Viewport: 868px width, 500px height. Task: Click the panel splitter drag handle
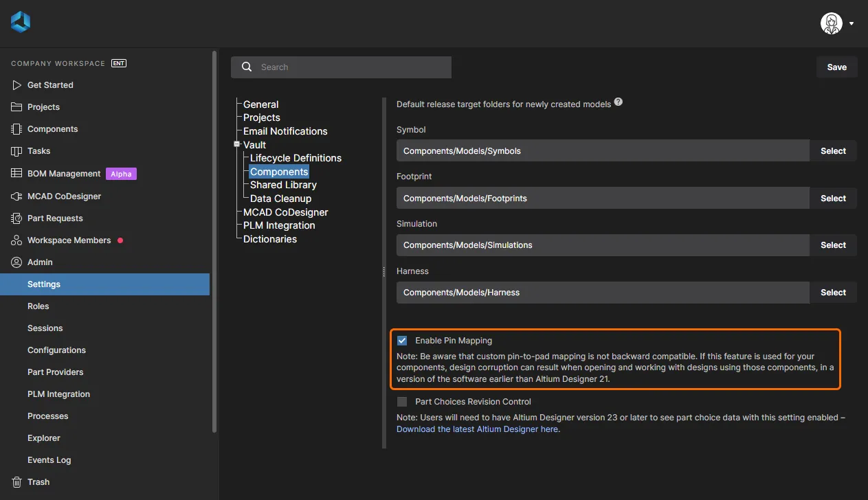[383, 272]
